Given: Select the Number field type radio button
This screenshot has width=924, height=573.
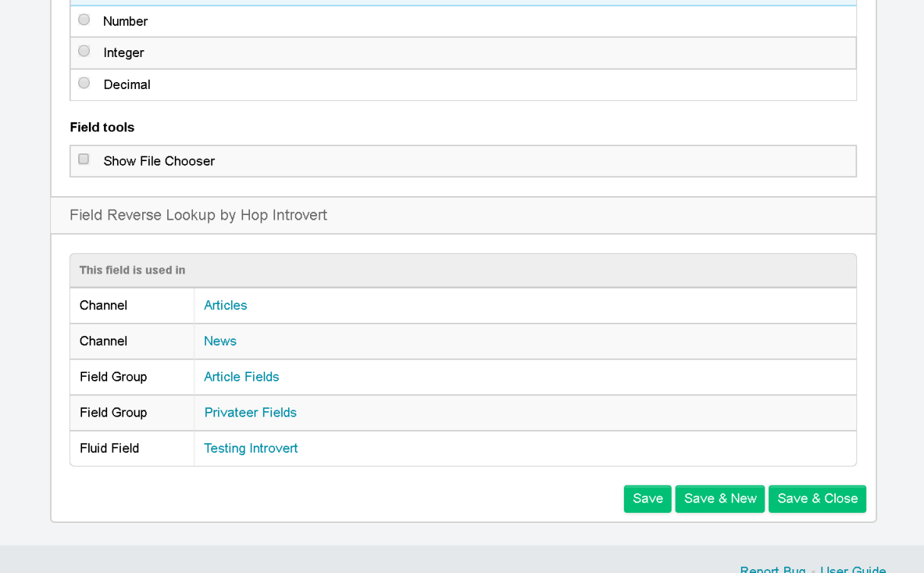Looking at the screenshot, I should (84, 20).
